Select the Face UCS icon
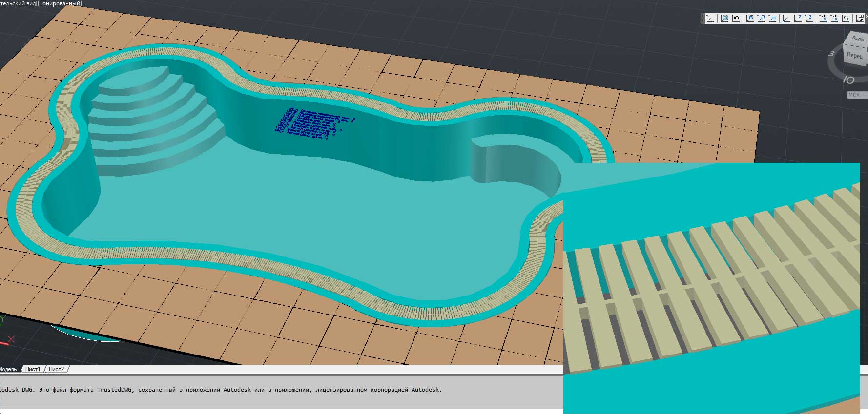868x414 pixels. pos(750,19)
